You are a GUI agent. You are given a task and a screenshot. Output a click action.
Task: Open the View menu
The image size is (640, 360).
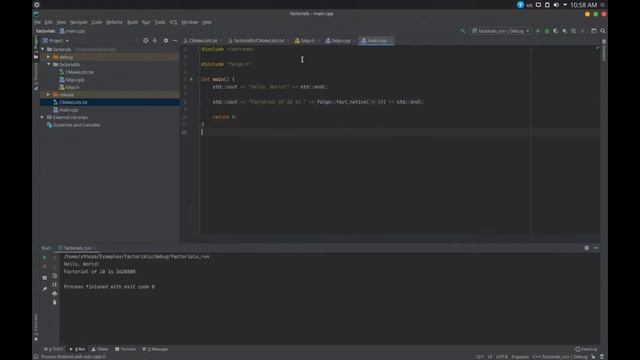click(x=61, y=22)
